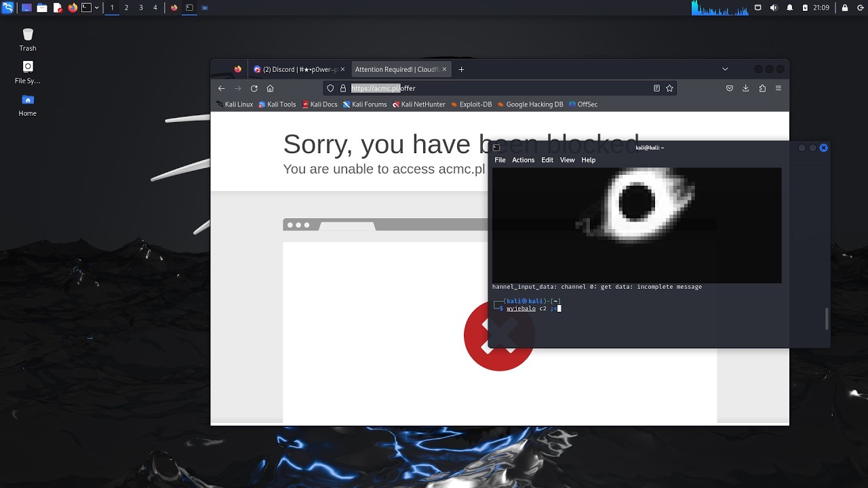Click the tracking protection shield icon
Image resolution: width=868 pixels, height=488 pixels.
(331, 88)
